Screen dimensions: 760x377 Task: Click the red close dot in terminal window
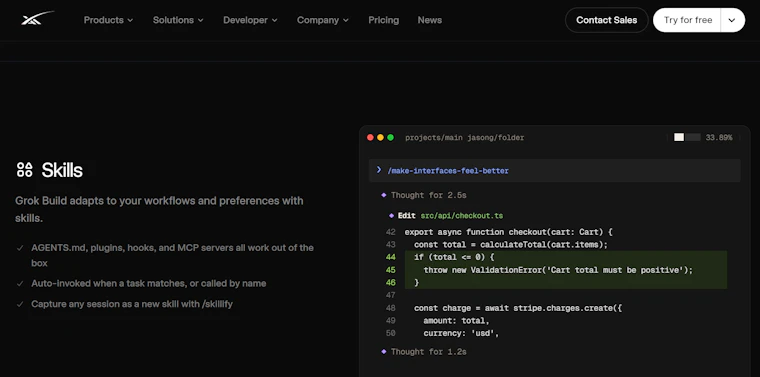[370, 138]
